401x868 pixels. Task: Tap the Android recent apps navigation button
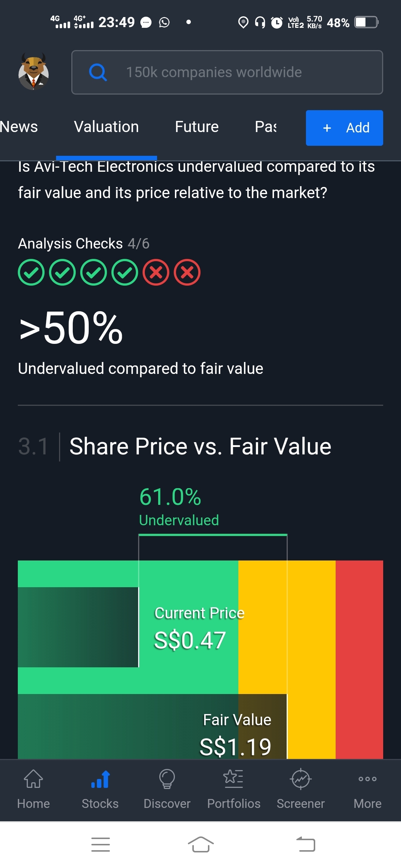tap(101, 845)
